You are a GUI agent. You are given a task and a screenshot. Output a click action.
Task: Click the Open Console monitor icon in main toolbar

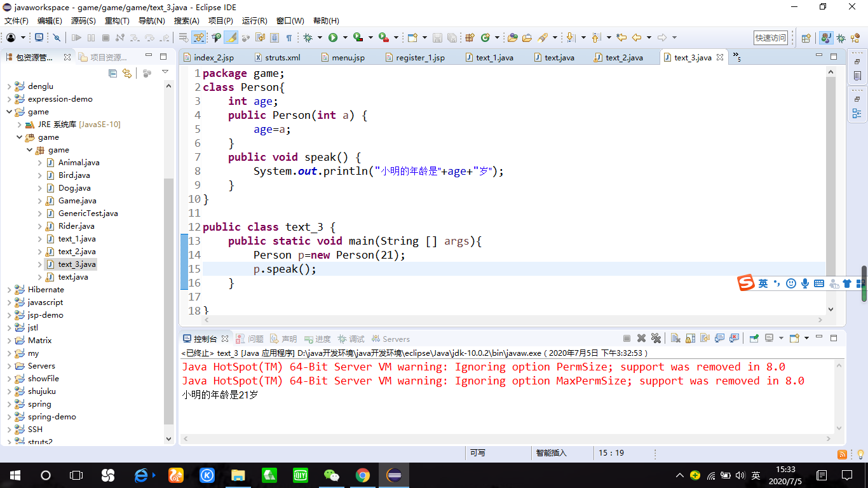tap(39, 37)
